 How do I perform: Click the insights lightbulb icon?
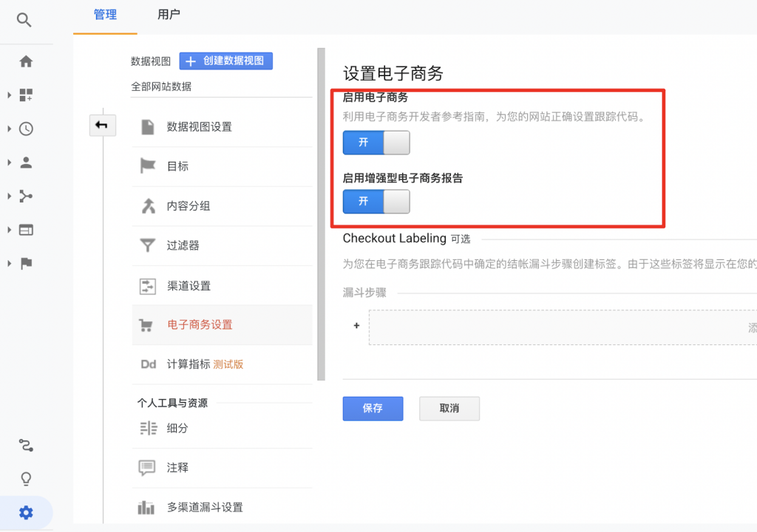coord(26,478)
